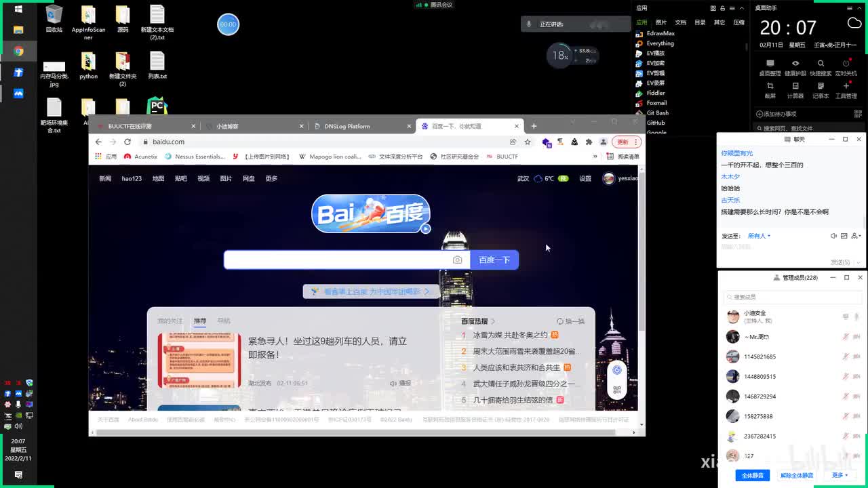Open the chat permissions person icon dropdown
The height and width of the screenshot is (488, 868).
pyautogui.click(x=856, y=236)
